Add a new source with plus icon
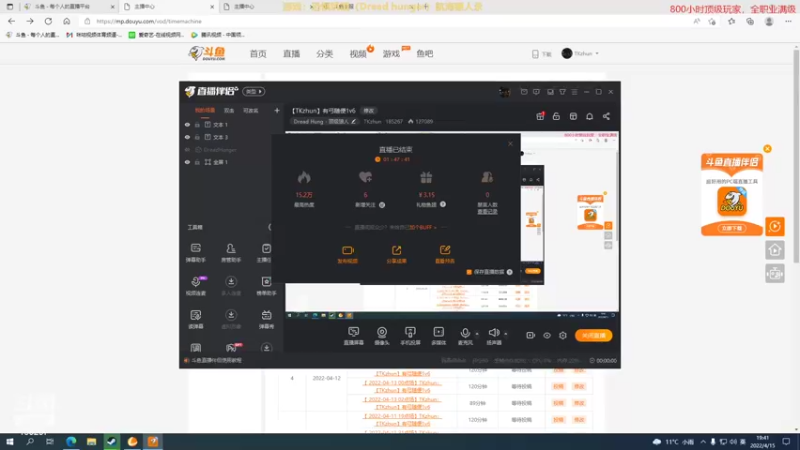The width and height of the screenshot is (800, 450). pos(277,110)
